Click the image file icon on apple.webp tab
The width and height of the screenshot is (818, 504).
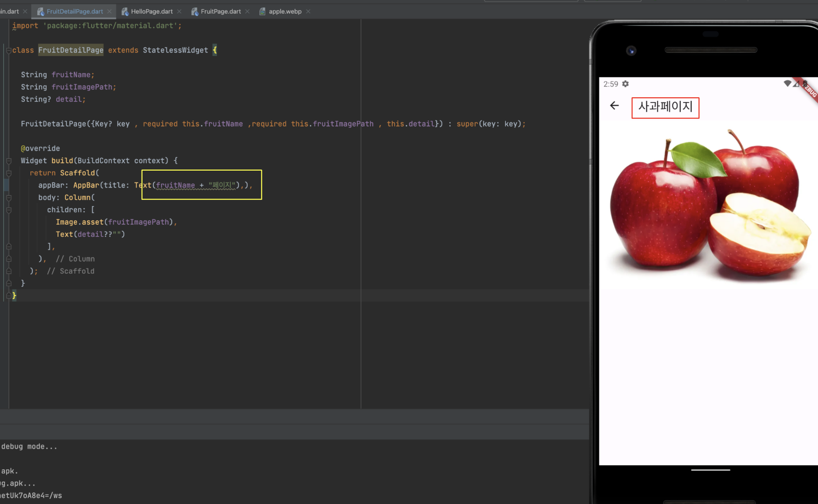coord(262,11)
